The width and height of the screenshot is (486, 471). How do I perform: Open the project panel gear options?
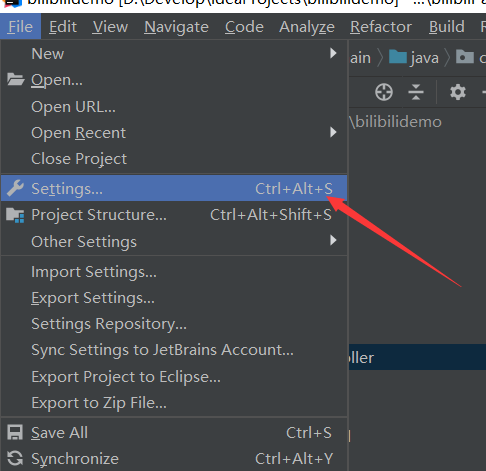(x=458, y=92)
